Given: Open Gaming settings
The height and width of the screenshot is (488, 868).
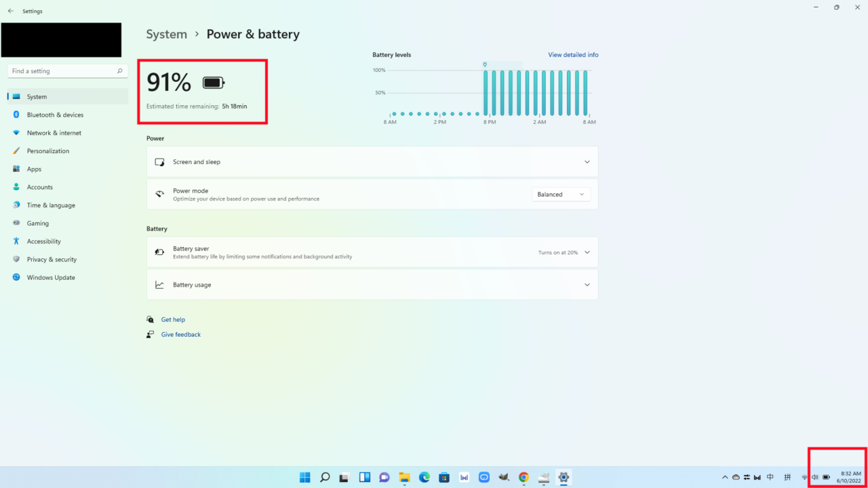Looking at the screenshot, I should pyautogui.click(x=68, y=224).
